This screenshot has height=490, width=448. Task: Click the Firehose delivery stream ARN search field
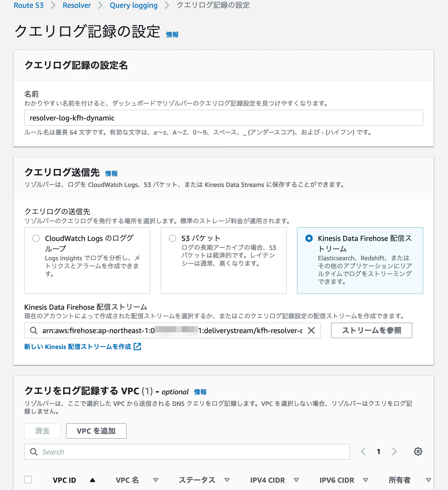[172, 331]
